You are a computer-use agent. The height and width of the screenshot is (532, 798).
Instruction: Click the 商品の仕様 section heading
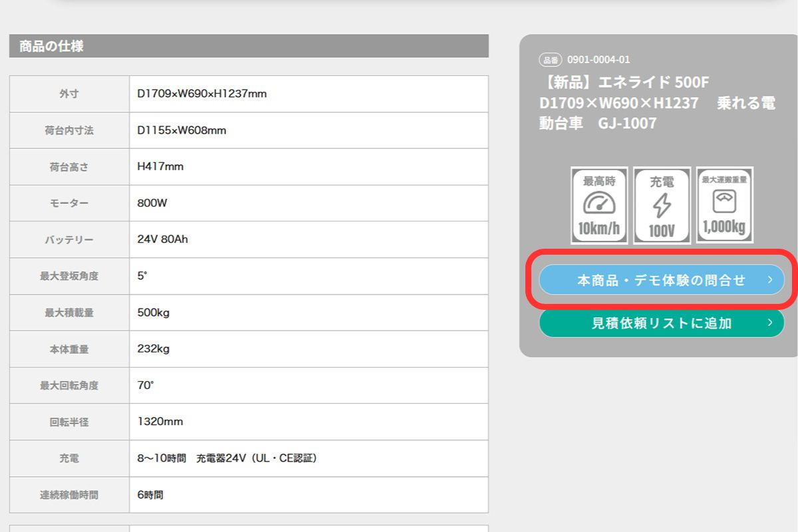pyautogui.click(x=51, y=47)
